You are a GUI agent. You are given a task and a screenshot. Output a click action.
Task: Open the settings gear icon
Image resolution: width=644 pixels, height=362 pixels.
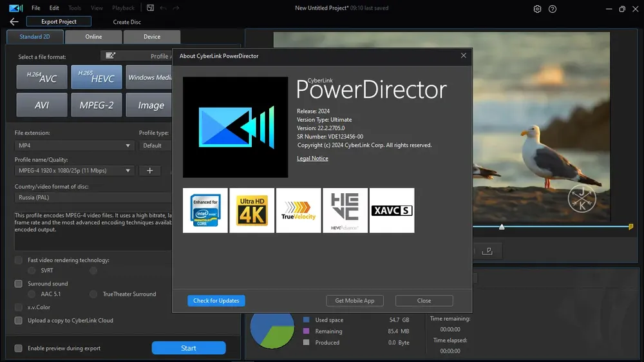pos(537,8)
